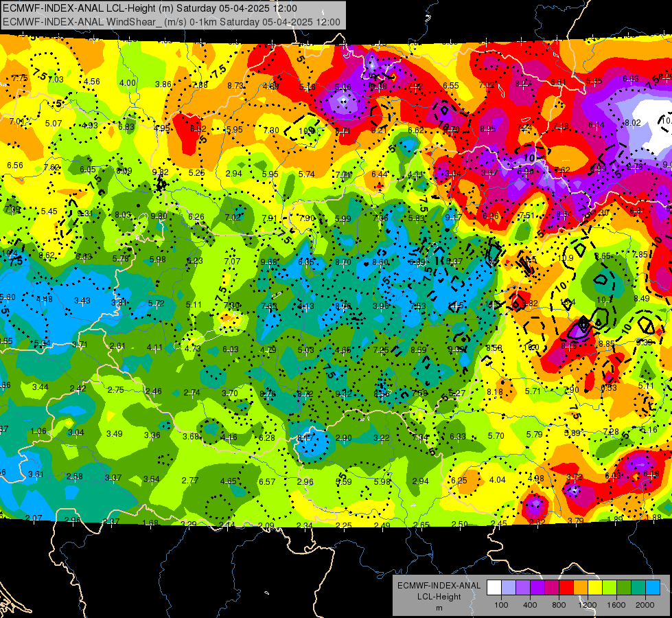This screenshot has width=672, height=618.
Task: Click the wind shear value 5.25
Action: [197, 173]
